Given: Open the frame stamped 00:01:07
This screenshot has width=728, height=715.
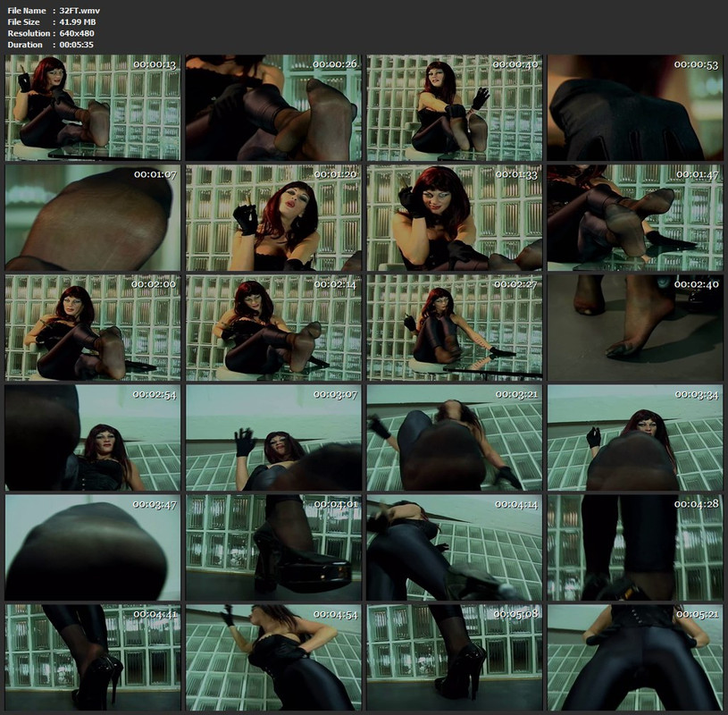Looking at the screenshot, I should click(x=93, y=218).
